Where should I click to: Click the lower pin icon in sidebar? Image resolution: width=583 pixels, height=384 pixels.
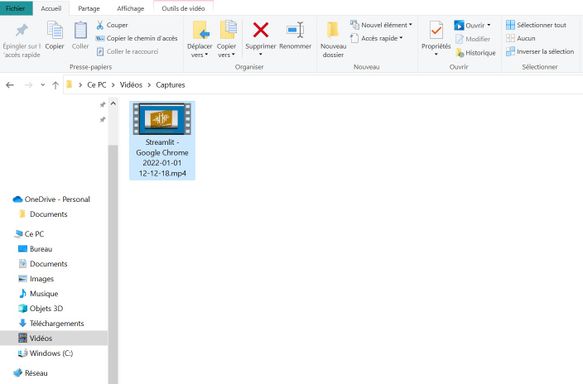(x=103, y=120)
